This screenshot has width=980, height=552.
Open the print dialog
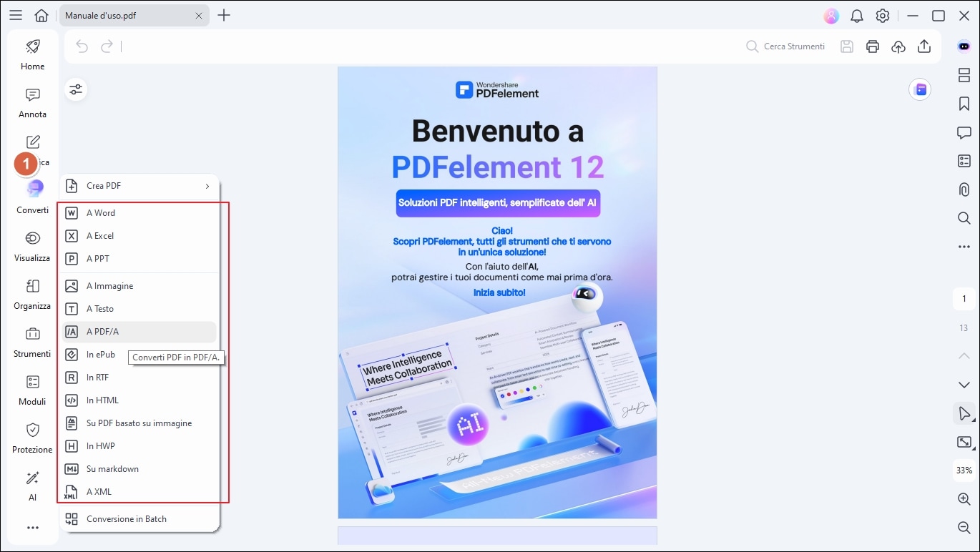click(872, 46)
